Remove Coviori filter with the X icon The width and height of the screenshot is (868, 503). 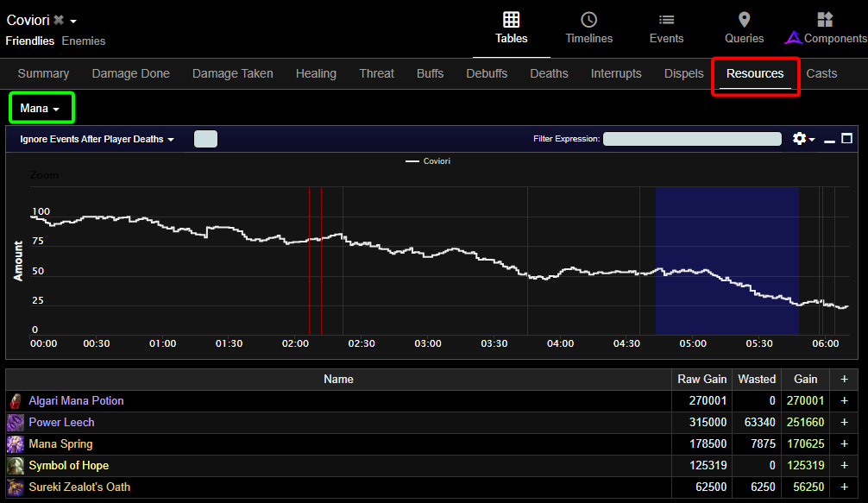pos(58,21)
